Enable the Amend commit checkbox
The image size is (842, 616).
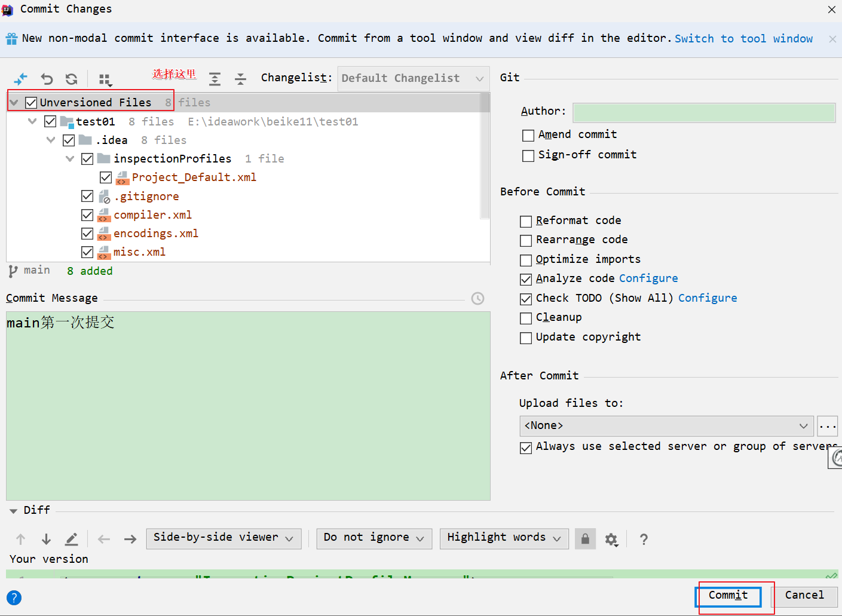pyautogui.click(x=528, y=136)
